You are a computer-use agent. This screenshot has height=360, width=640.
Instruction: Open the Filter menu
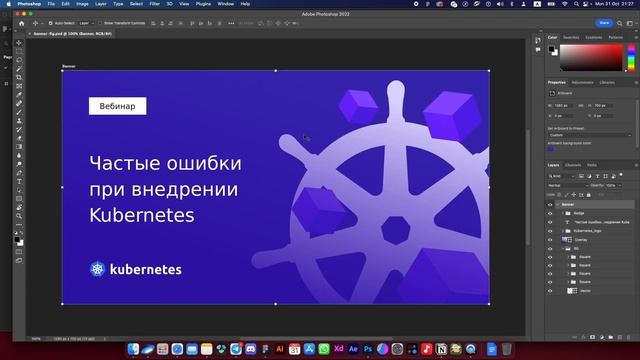154,4
